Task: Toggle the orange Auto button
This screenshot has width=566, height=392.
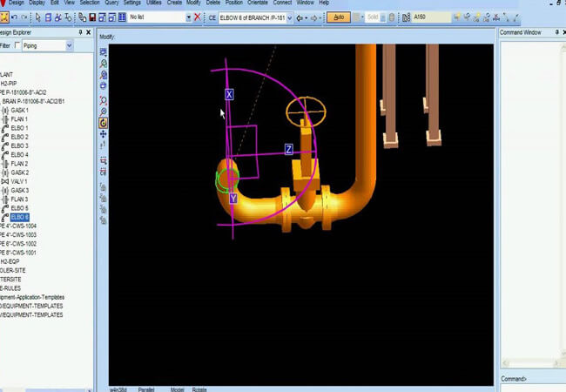Action: [339, 17]
